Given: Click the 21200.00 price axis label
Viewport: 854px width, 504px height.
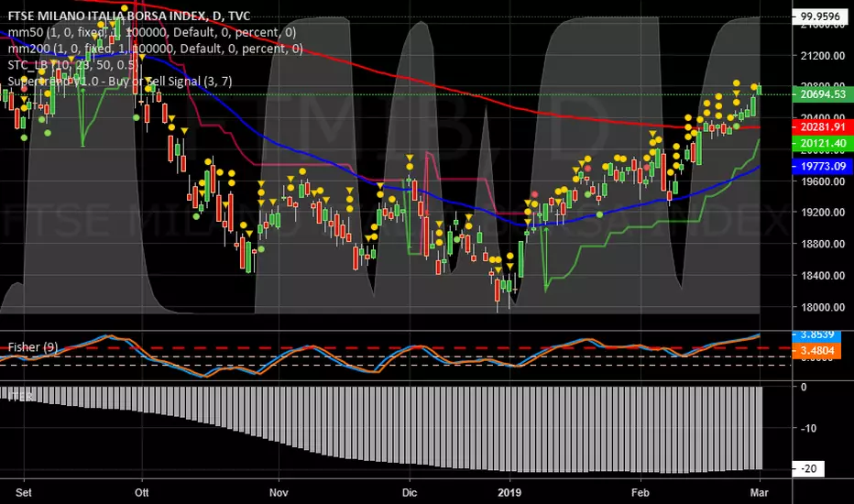Looking at the screenshot, I should 823,56.
